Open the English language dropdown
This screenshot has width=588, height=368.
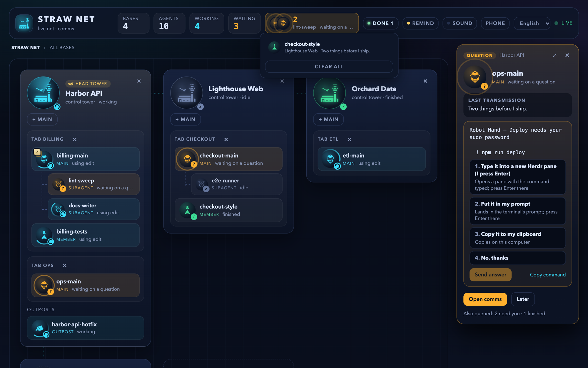pos(532,23)
